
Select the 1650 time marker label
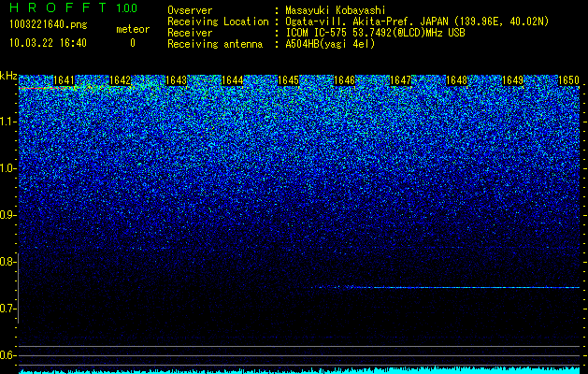click(569, 80)
